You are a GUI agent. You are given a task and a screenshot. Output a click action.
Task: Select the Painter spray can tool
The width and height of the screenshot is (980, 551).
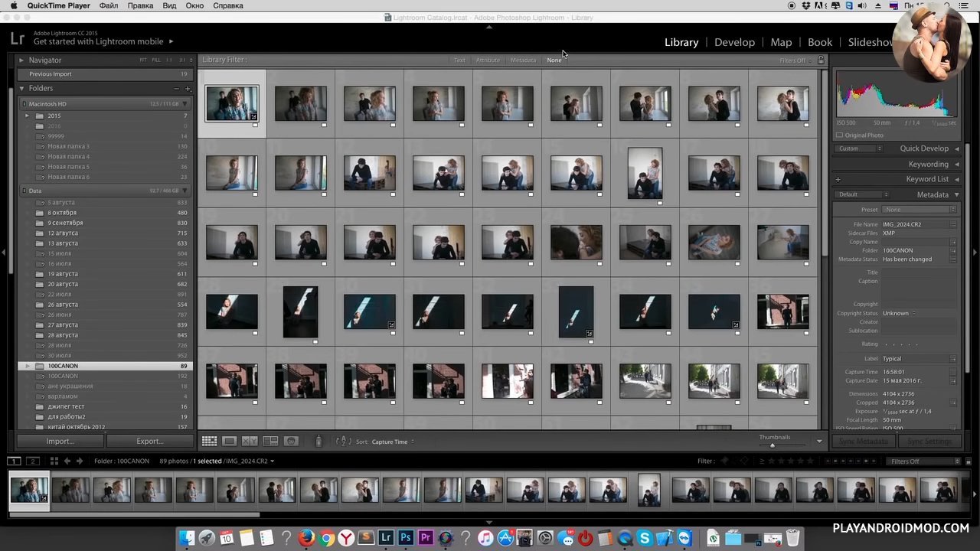[x=318, y=442]
